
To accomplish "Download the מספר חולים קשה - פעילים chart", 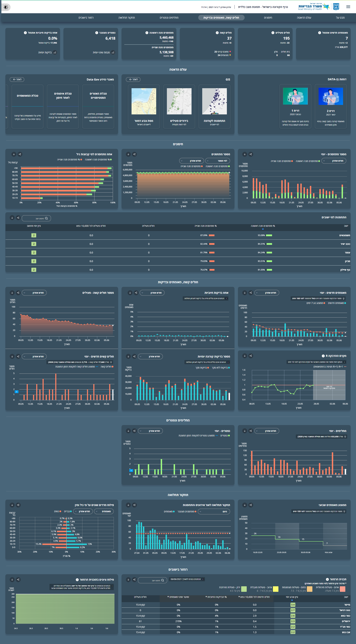I will pos(12,293).
